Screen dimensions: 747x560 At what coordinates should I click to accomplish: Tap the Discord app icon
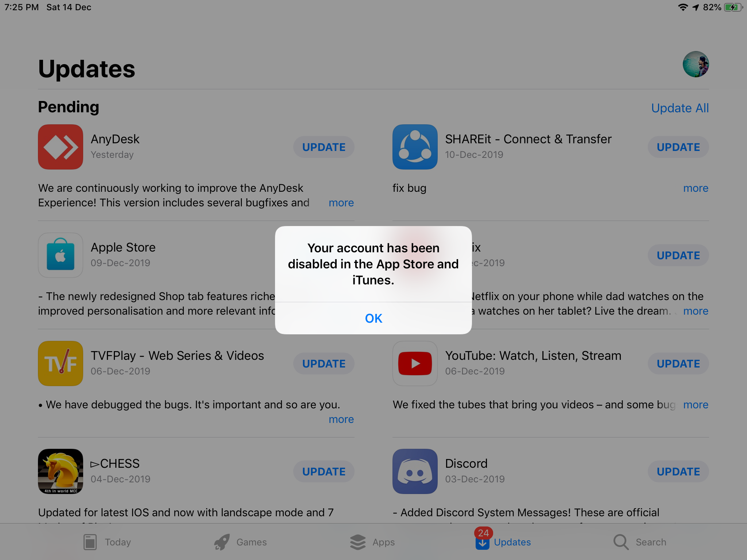pos(415,471)
